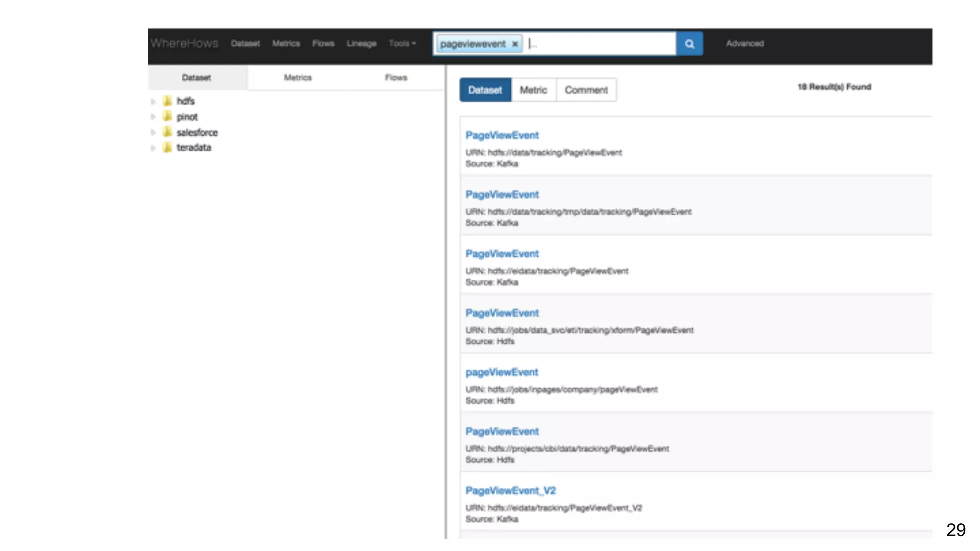Select the Metric results filter
The height and width of the screenshot is (551, 980).
point(533,90)
